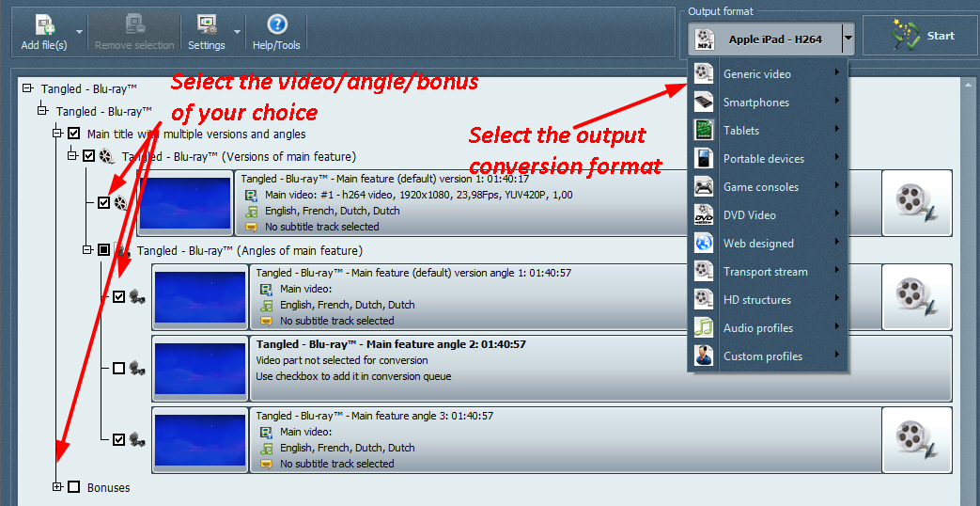Open edit reel button for angle 3
Viewport: 980px width, 506px height.
point(917,439)
